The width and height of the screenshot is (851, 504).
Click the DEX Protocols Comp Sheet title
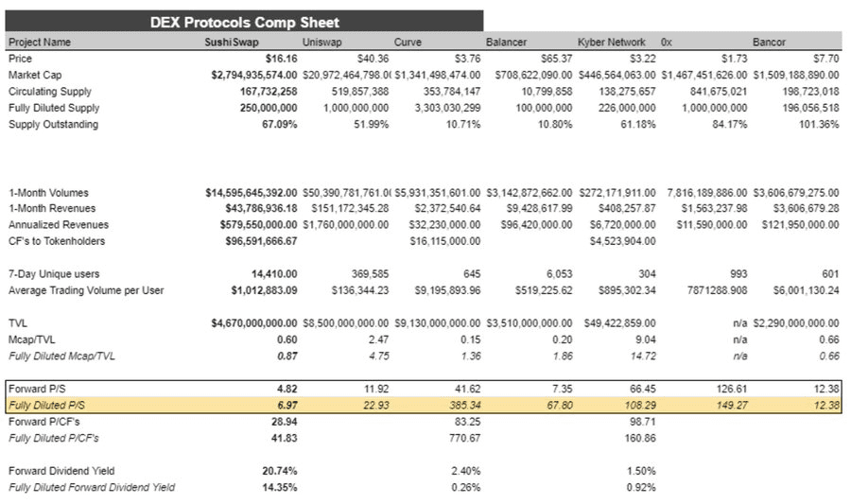(244, 23)
